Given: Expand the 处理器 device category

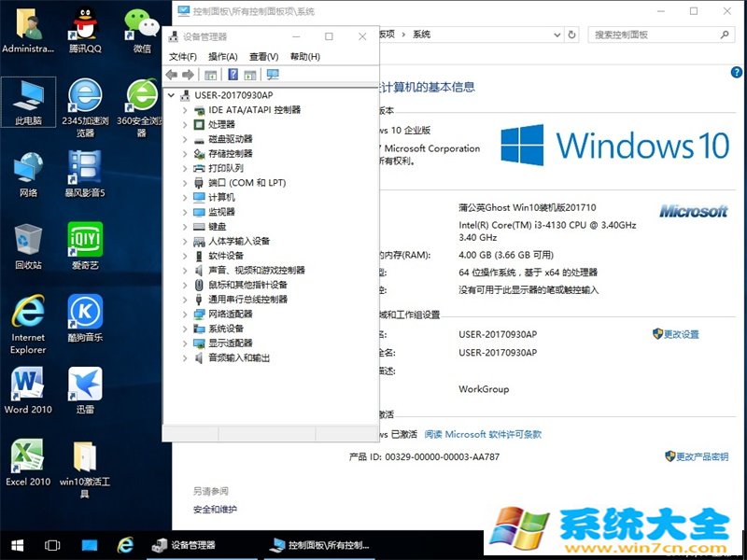Looking at the screenshot, I should click(185, 125).
